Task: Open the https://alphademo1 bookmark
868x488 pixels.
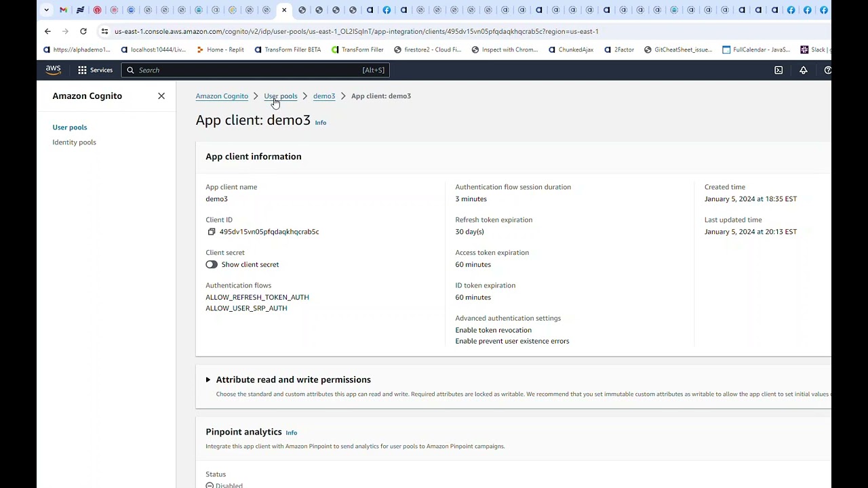Action: (76, 49)
